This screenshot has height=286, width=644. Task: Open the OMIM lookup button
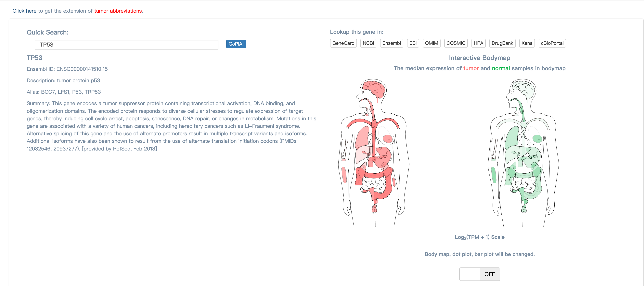(431, 43)
